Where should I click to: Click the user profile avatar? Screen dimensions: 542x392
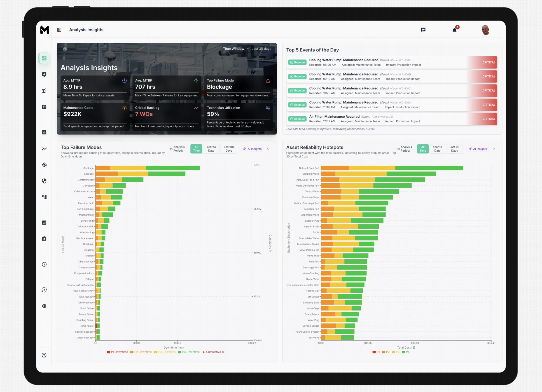(x=485, y=30)
